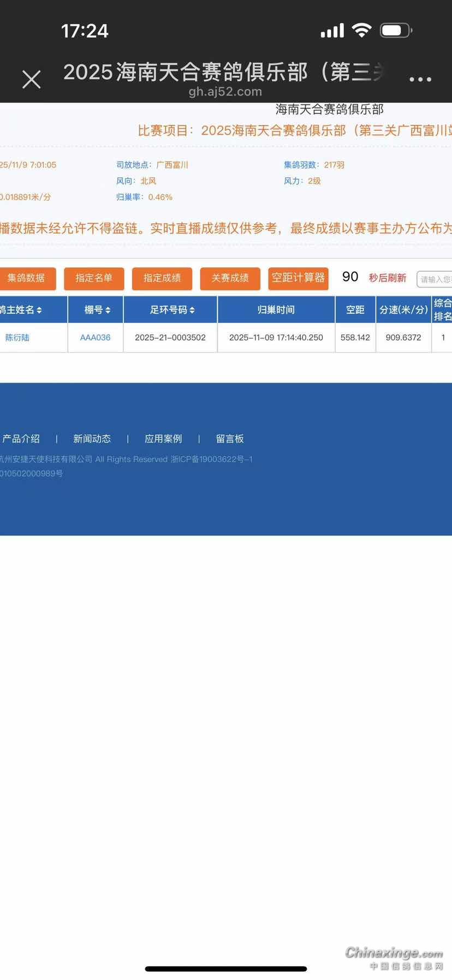Visit 产品介绍 footer link

click(21, 439)
